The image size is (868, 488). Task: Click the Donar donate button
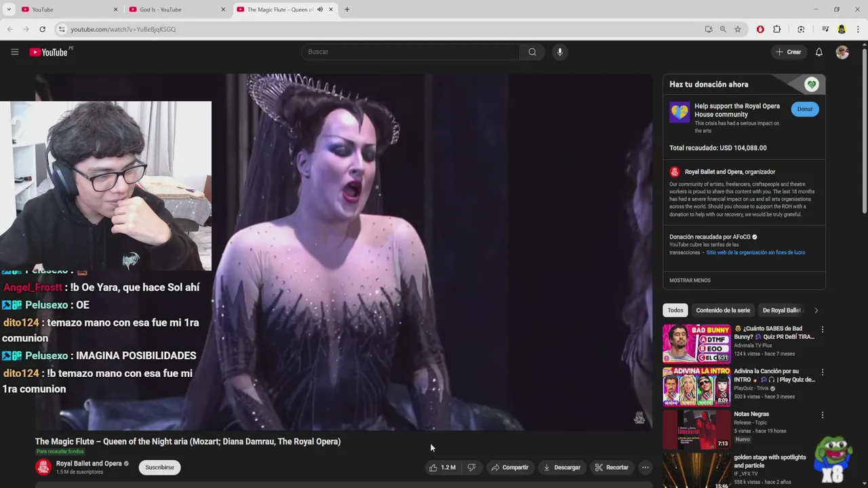(x=805, y=109)
